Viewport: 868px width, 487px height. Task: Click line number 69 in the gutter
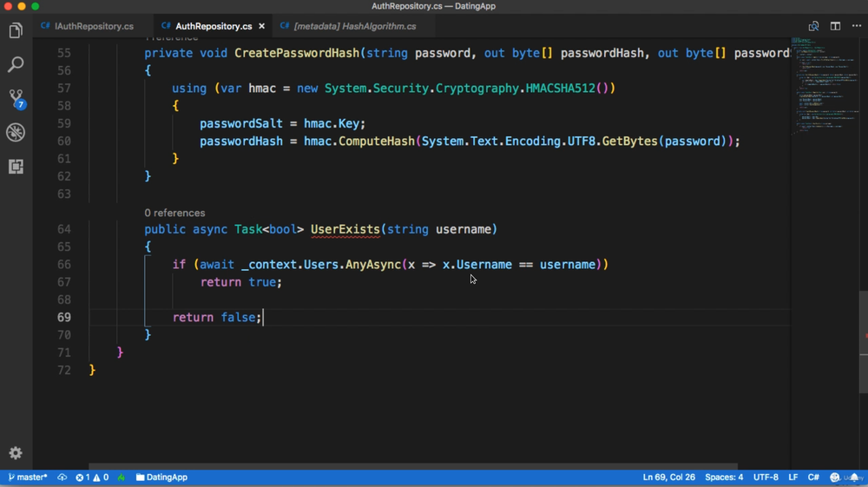(63, 318)
